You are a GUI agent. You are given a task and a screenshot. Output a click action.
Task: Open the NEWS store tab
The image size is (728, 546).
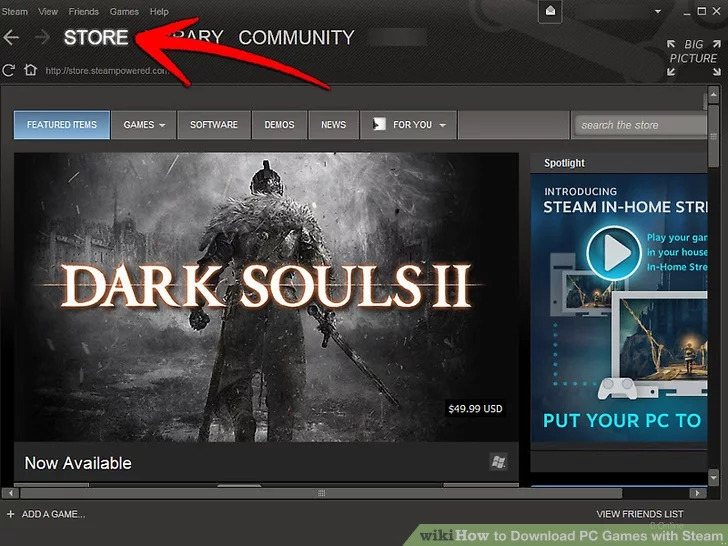(x=333, y=124)
